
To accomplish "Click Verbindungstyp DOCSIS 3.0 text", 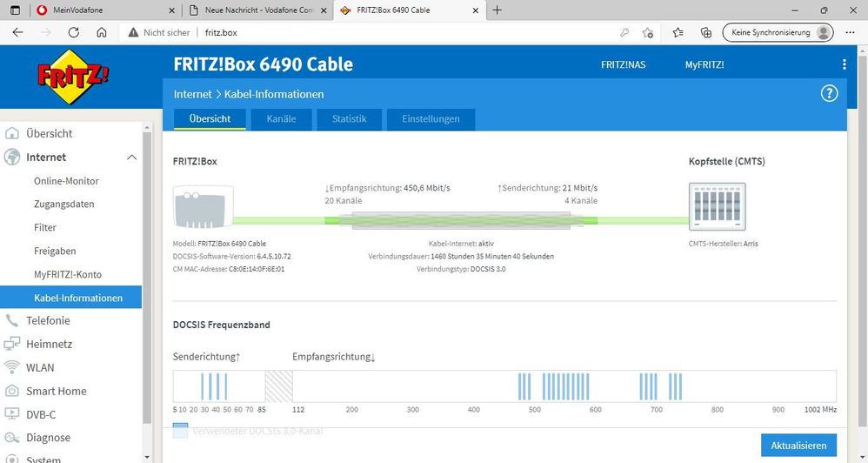I will (461, 269).
